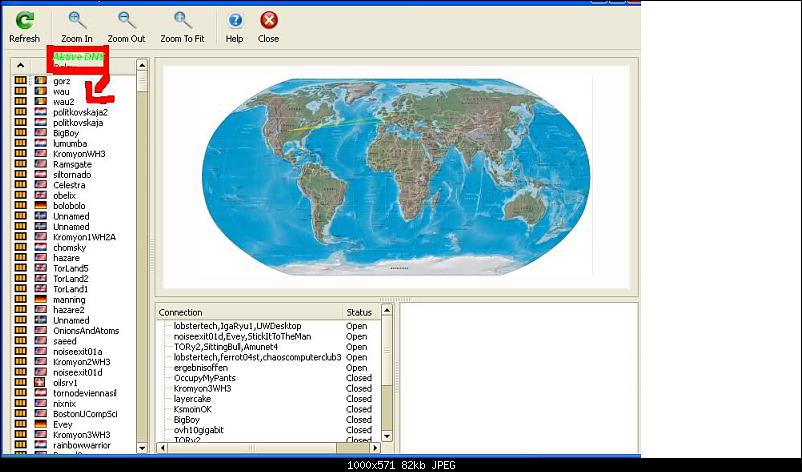Select circuit noiseexit01d,Evey,StickItToTheMan
This screenshot has height=472, width=802.
pyautogui.click(x=242, y=336)
